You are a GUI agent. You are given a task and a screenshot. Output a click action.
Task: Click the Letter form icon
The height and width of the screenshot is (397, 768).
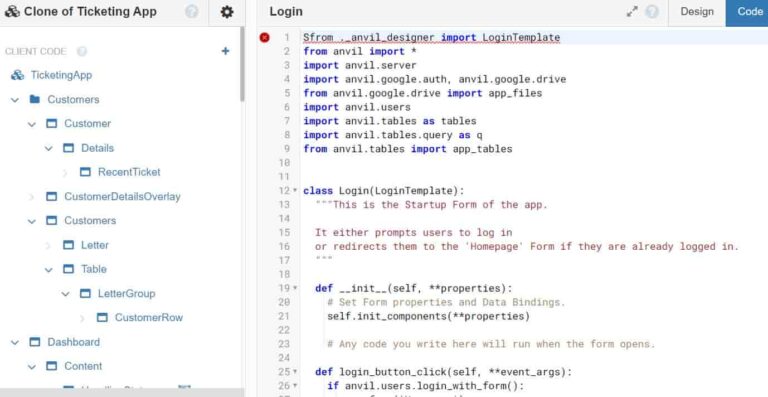click(x=69, y=245)
